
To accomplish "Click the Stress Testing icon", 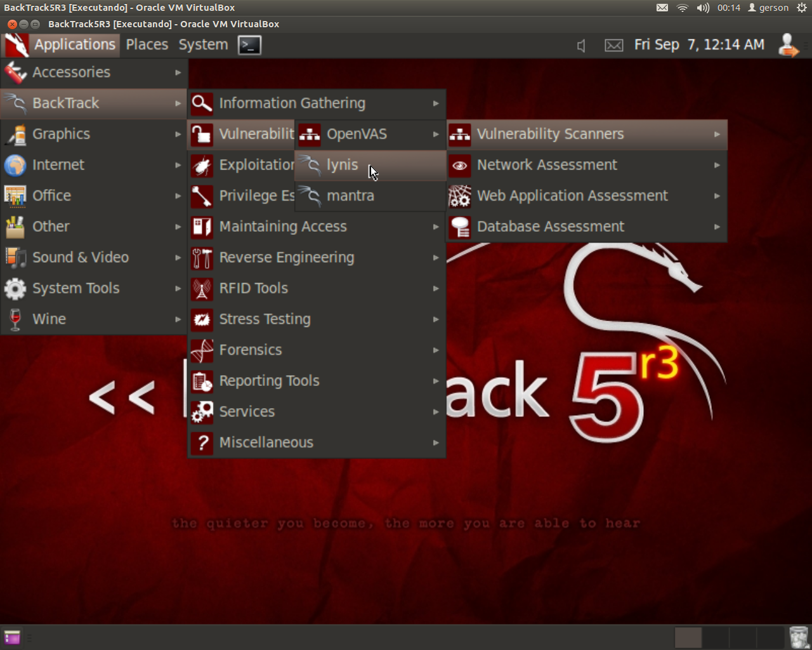I will coord(202,319).
